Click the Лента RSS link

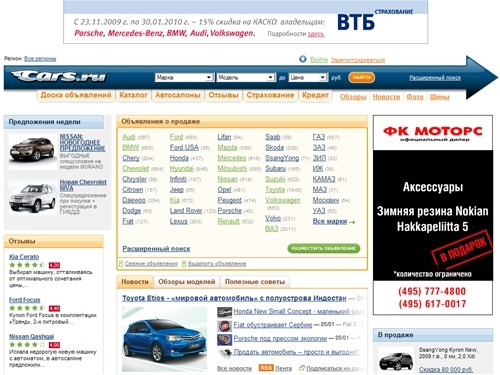(x=284, y=368)
